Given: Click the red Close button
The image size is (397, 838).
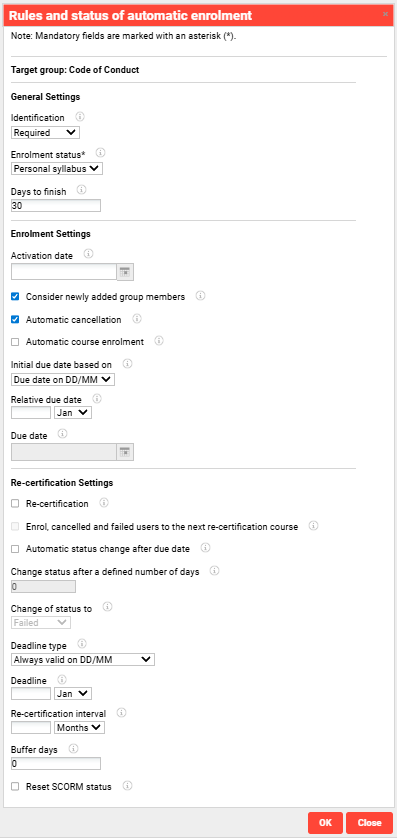Looking at the screenshot, I should [369, 823].
